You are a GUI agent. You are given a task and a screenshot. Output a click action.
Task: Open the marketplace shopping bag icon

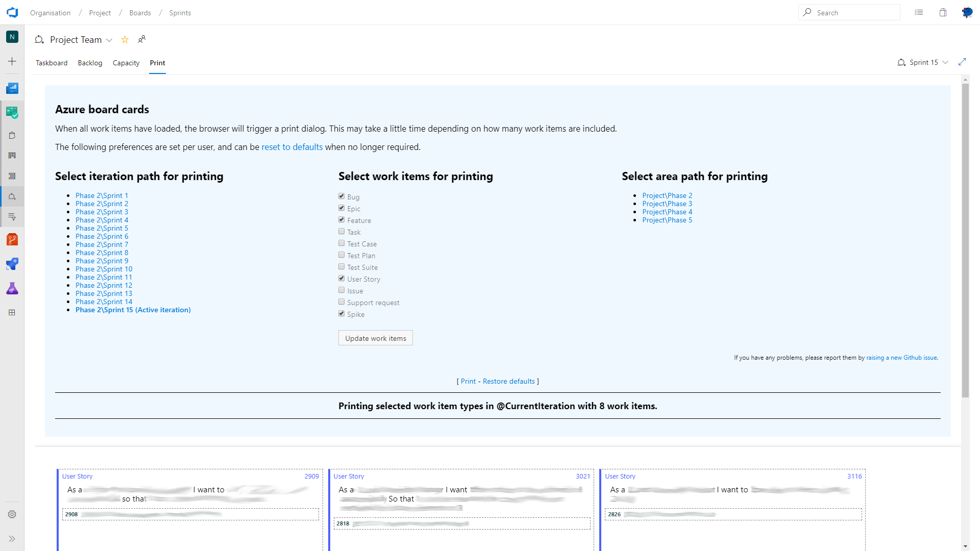(x=943, y=13)
